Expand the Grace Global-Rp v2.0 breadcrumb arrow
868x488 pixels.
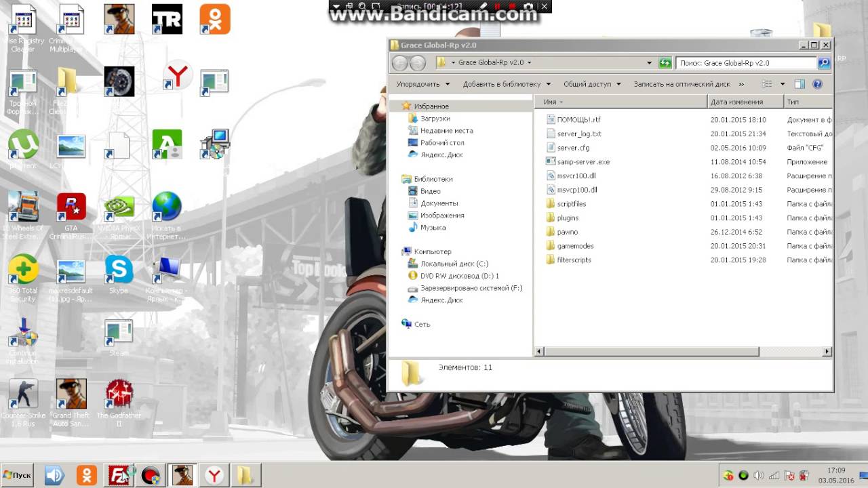[529, 63]
